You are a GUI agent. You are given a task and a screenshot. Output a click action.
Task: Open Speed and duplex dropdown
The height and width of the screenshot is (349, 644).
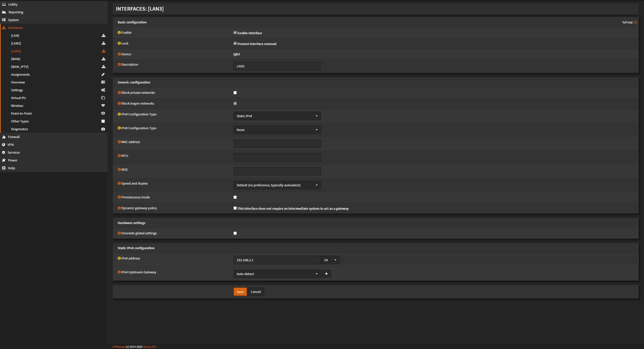277,185
